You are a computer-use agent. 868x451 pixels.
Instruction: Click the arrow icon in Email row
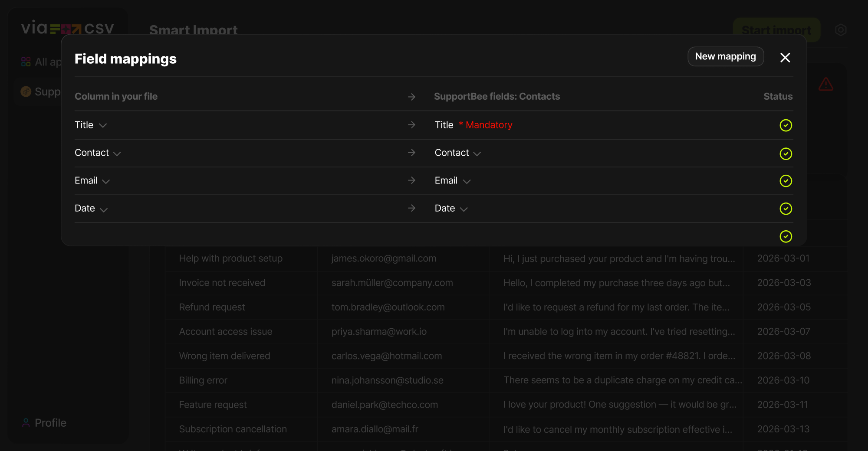(412, 180)
